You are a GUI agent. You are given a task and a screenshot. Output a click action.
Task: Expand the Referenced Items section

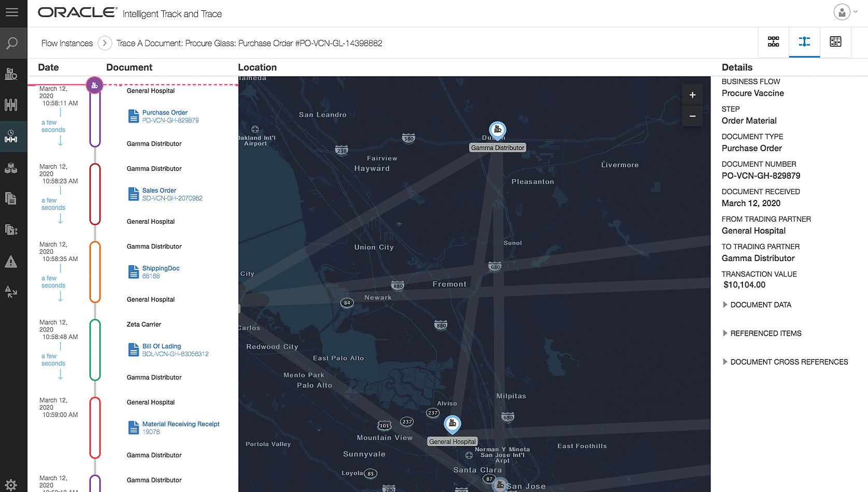765,334
